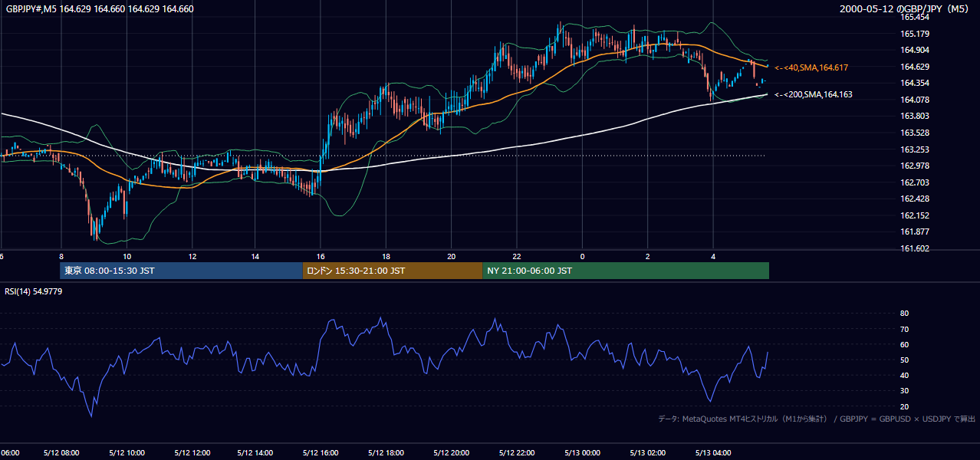
Task: Click hour tick 2 below price chart
Action: tap(647, 256)
